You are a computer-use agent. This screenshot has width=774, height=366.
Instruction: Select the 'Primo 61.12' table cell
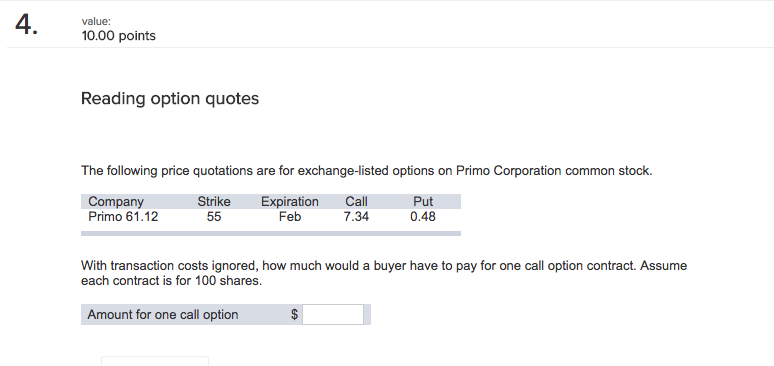(x=123, y=217)
